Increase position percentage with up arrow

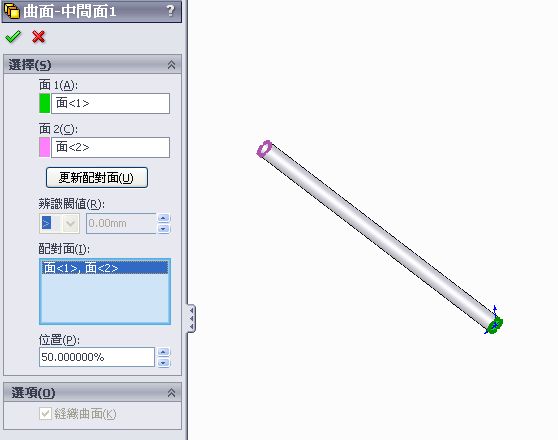click(163, 352)
